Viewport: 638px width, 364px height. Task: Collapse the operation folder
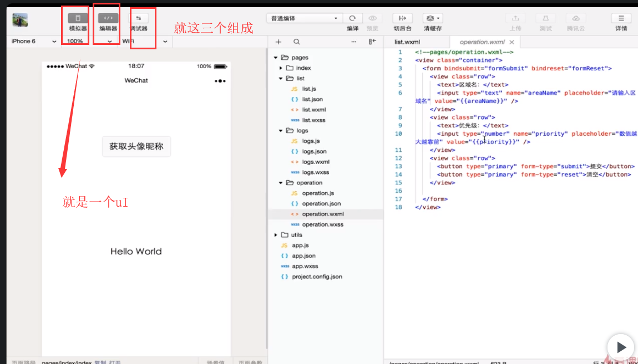click(x=281, y=183)
